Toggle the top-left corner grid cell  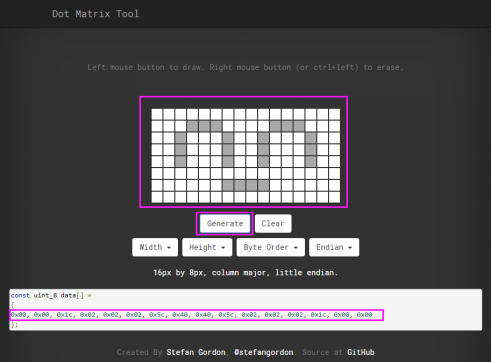157,114
